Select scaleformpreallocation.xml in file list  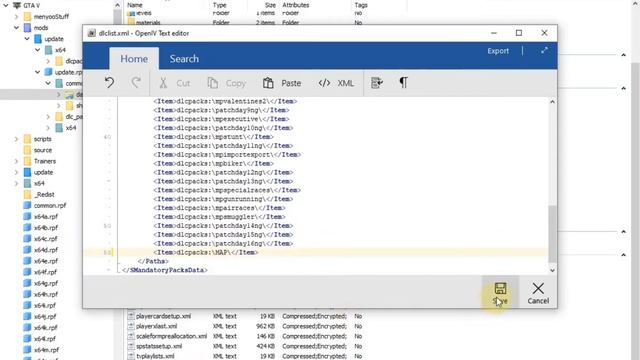click(x=171, y=336)
